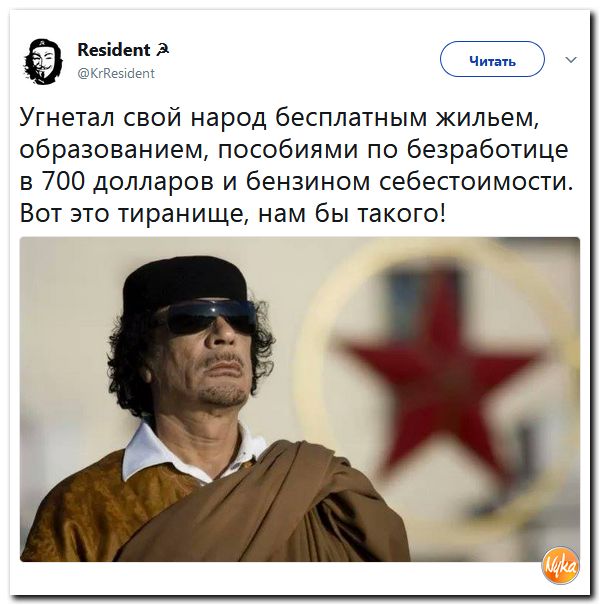The width and height of the screenshot is (601, 606).
Task: Click the orange Nyka watermark logo
Action: (x=560, y=567)
